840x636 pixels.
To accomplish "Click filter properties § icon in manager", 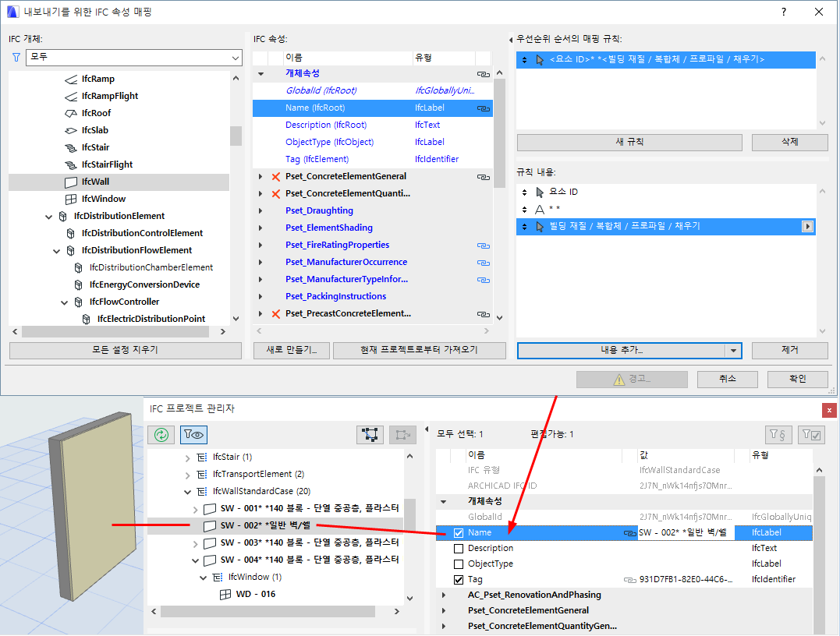I will pyautogui.click(x=778, y=435).
